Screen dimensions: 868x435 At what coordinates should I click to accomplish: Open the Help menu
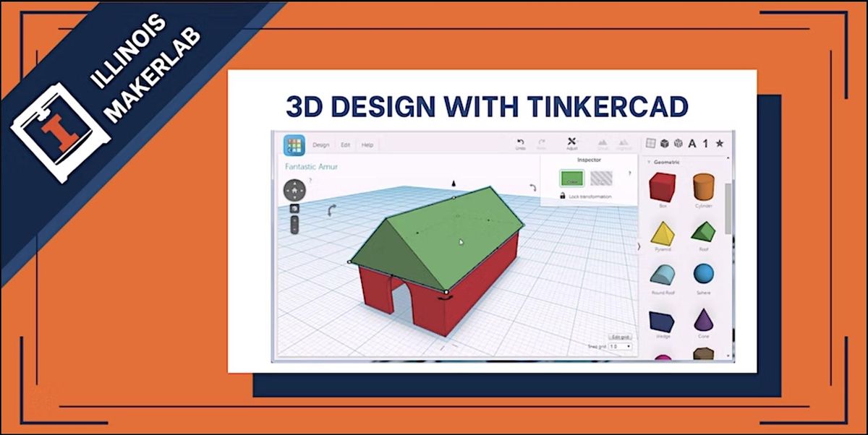[x=366, y=145]
